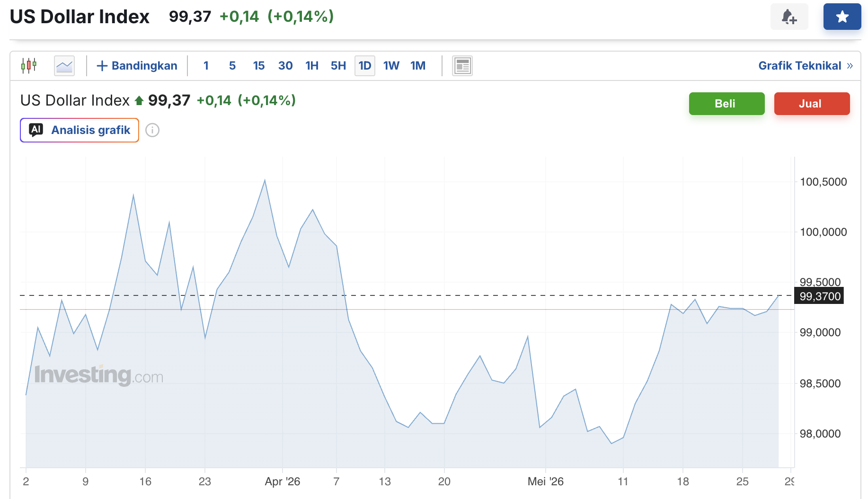Click the 99,3700 current price label

(820, 296)
